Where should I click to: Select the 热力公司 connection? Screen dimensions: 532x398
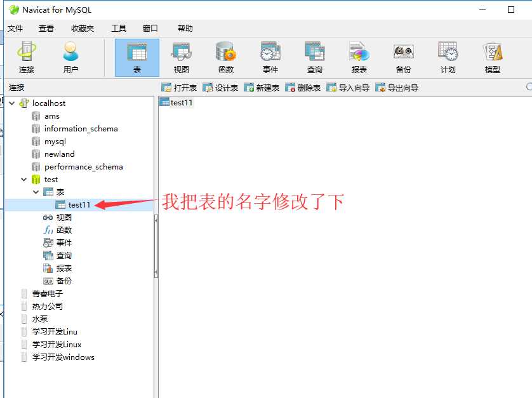point(47,306)
